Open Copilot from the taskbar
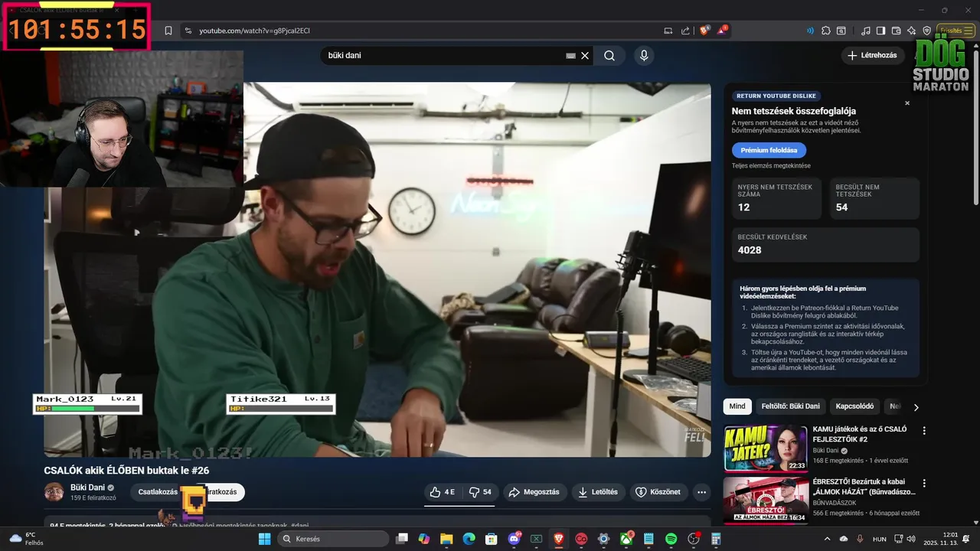The width and height of the screenshot is (980, 551). (424, 539)
